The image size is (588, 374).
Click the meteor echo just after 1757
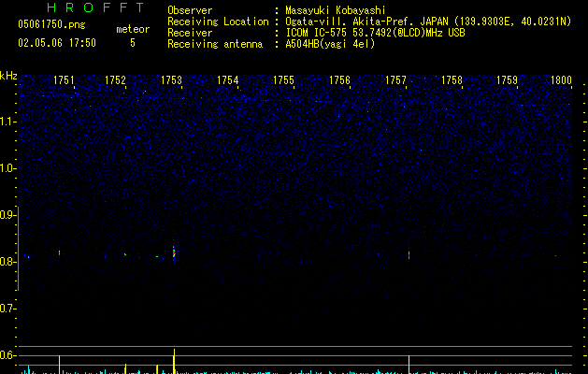pyautogui.click(x=409, y=255)
